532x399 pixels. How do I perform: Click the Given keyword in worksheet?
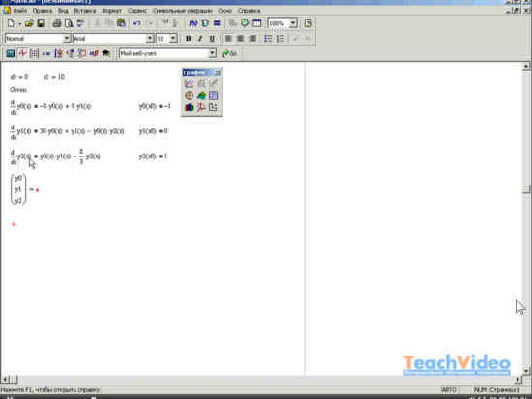coord(18,90)
